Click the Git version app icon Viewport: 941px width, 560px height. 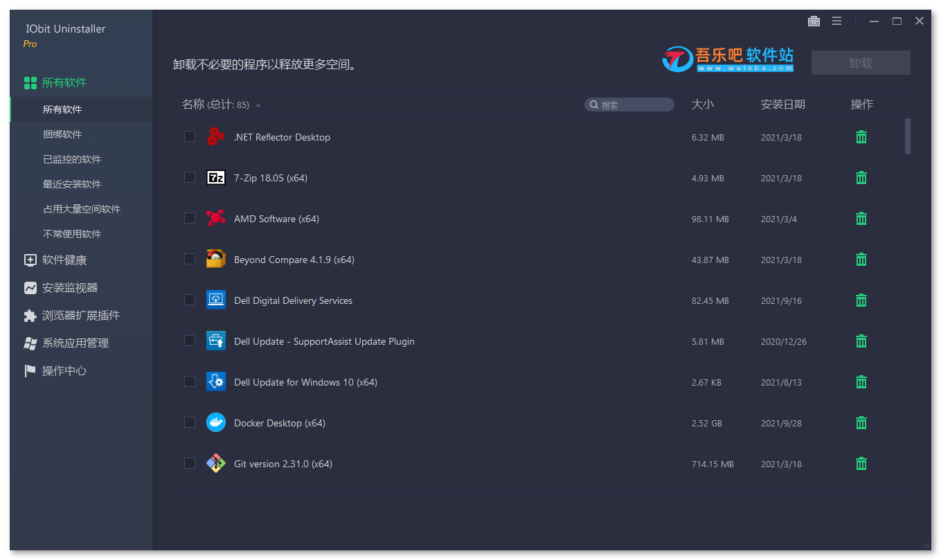click(216, 463)
